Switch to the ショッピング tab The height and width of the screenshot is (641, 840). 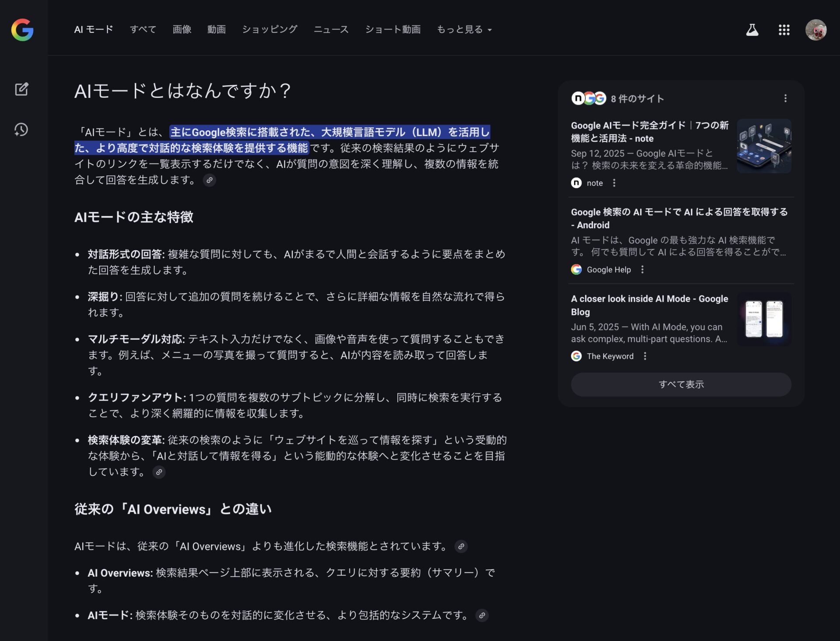[269, 29]
